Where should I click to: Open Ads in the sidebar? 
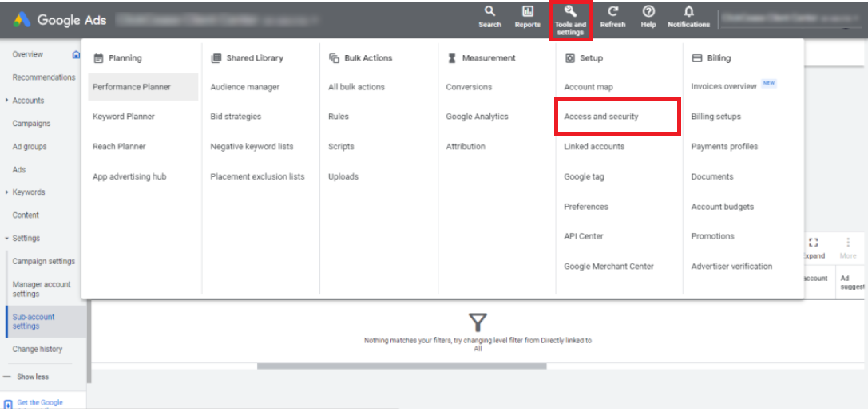click(x=19, y=170)
